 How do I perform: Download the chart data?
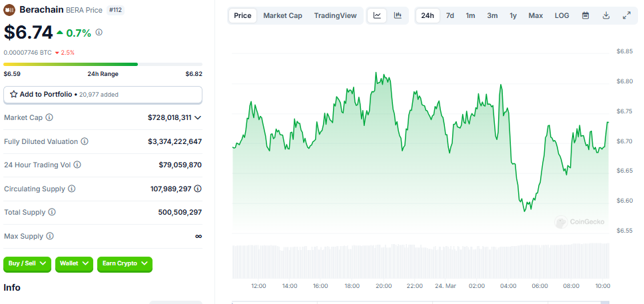(606, 15)
